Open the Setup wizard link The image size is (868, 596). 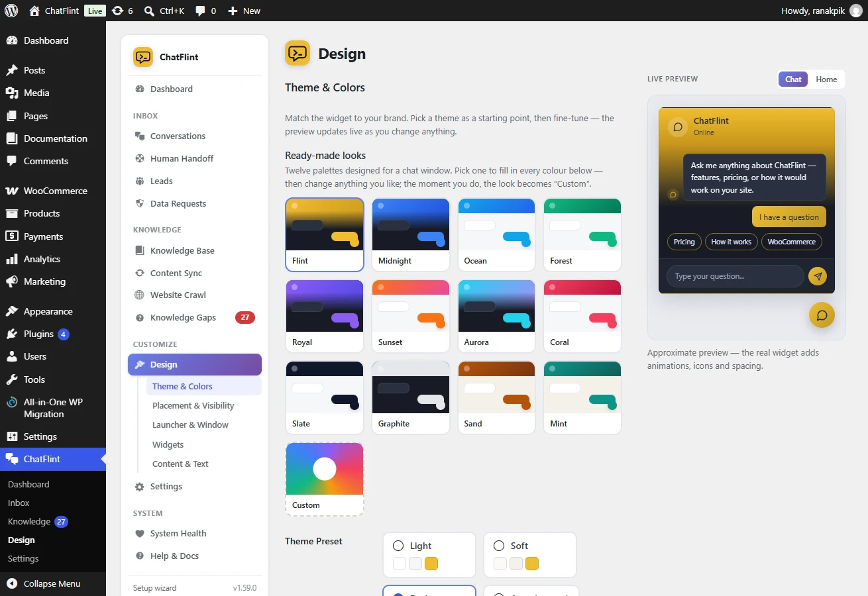154,587
